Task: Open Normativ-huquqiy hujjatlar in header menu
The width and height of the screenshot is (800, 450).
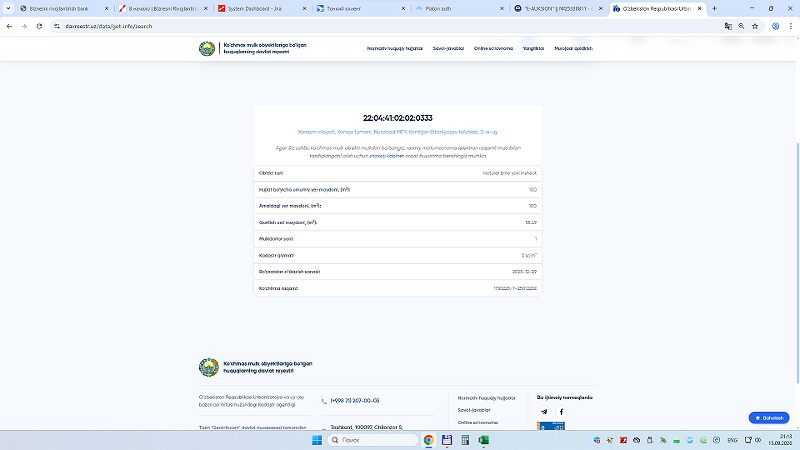Action: click(x=395, y=48)
